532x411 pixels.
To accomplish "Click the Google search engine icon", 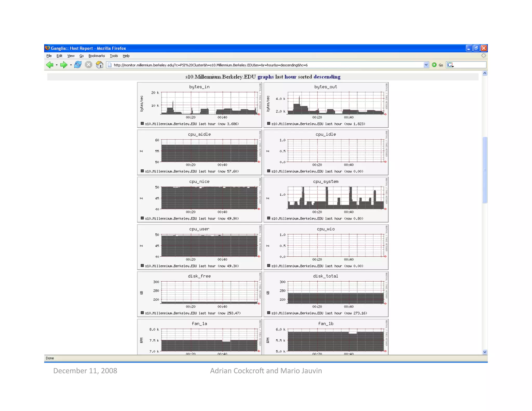I will pyautogui.click(x=450, y=65).
